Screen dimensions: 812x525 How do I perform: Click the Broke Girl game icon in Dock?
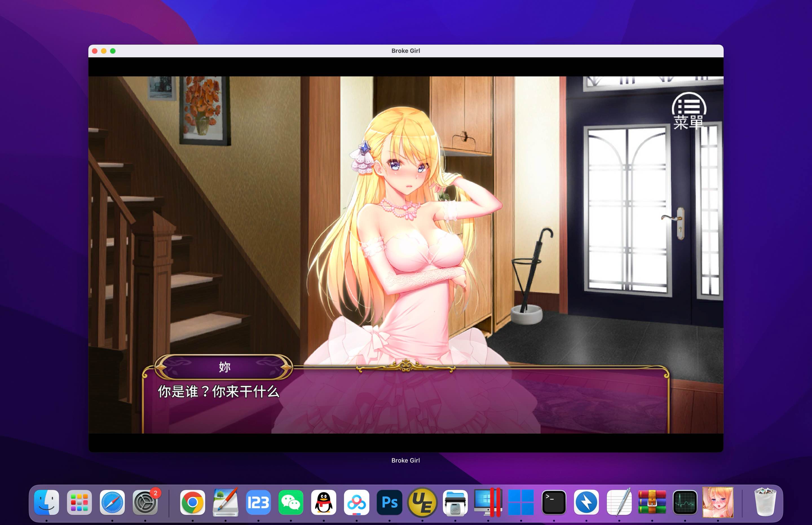click(718, 502)
